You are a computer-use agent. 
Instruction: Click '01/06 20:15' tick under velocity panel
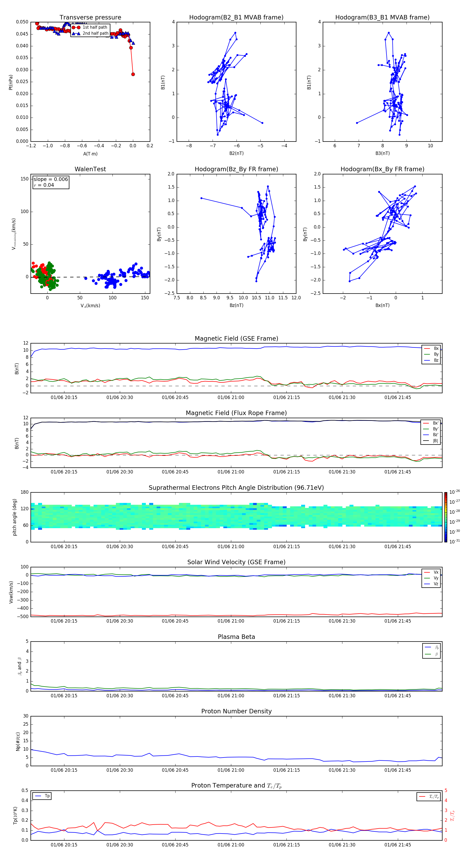(x=64, y=621)
